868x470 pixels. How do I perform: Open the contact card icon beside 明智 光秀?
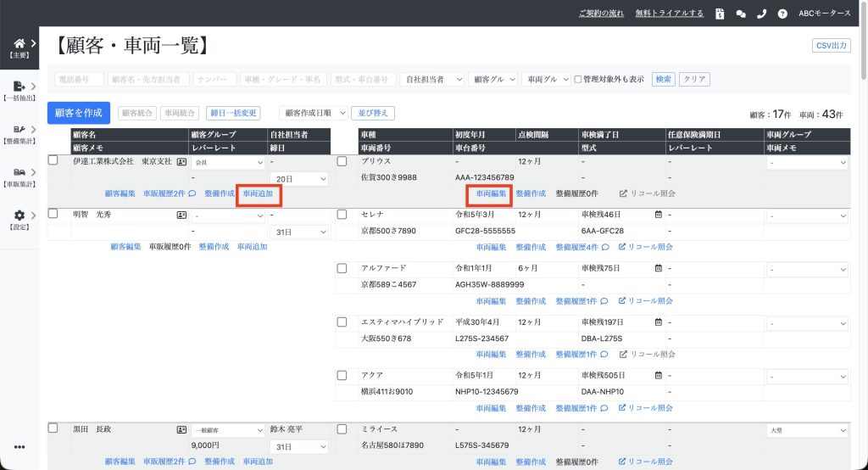tap(181, 215)
